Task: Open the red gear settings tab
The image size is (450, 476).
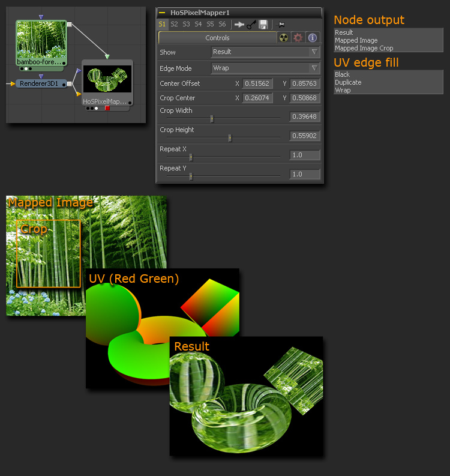Action: tap(298, 38)
